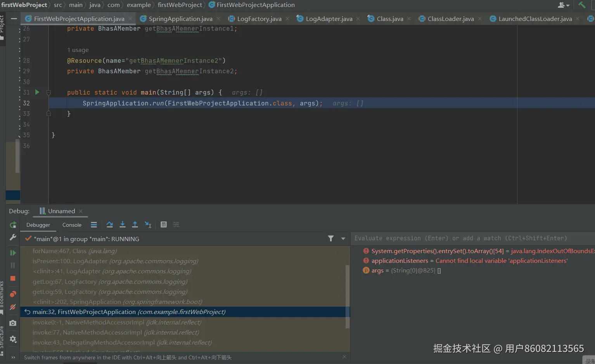
Task: Switch to the Console tab
Action: [x=72, y=225]
